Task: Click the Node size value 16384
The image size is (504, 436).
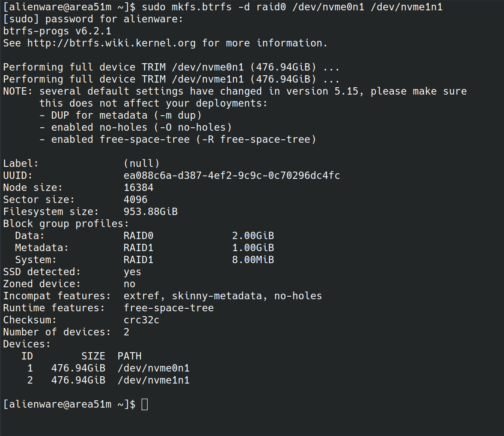Action: coord(139,187)
